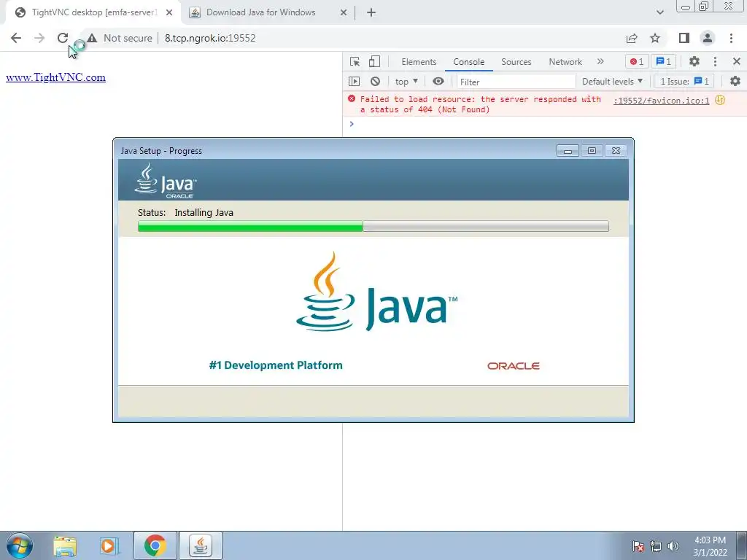Open the www.TightVNC.com link
Viewport: 747px width, 560px height.
pos(55,77)
